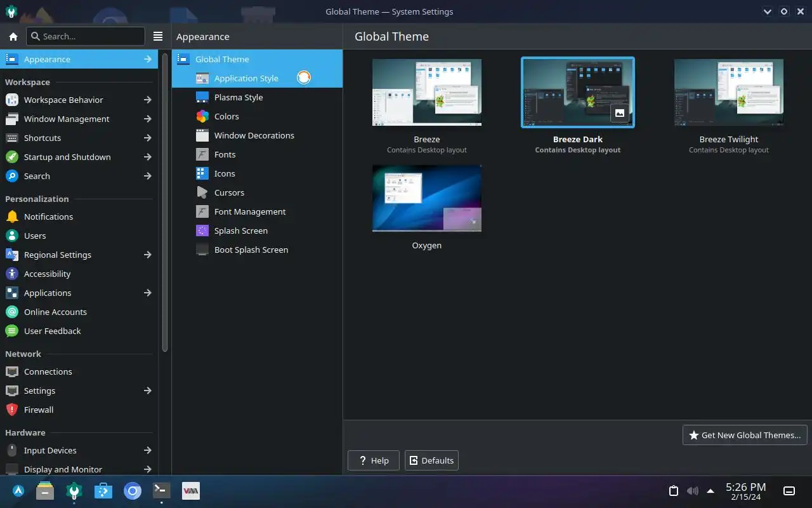
Task: Select the Users icon
Action: tap(12, 236)
